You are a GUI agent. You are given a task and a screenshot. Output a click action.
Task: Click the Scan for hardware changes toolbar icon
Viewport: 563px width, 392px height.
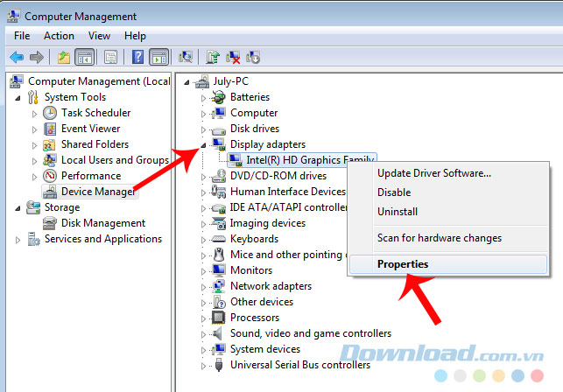click(186, 57)
